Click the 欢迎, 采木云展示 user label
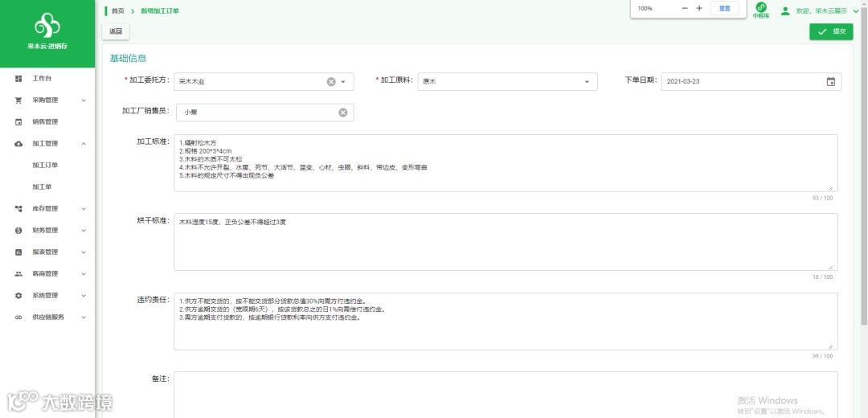Viewport: 868px width, 418px height. click(822, 10)
